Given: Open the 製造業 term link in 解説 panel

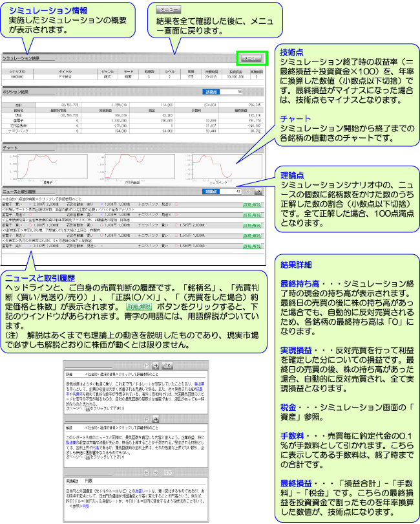Looking at the screenshot, I should pos(72,442).
